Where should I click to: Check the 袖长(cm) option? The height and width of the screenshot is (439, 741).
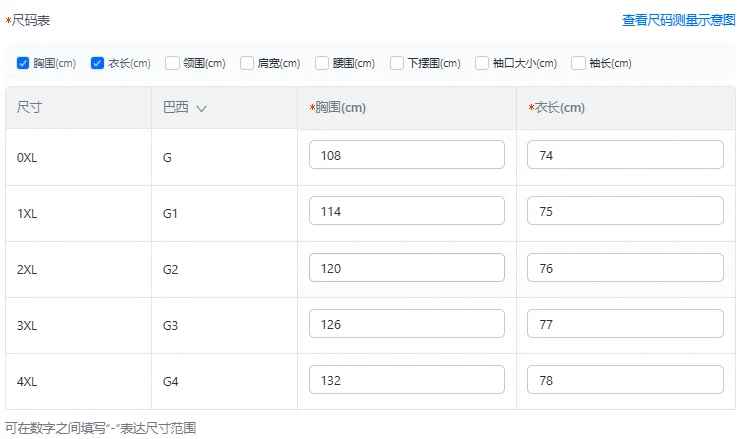click(578, 63)
